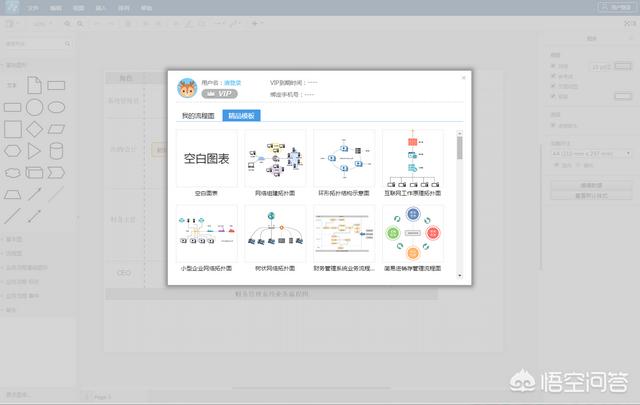Select the diamond decision shape
This screenshot has height=405, width=640.
35,129
